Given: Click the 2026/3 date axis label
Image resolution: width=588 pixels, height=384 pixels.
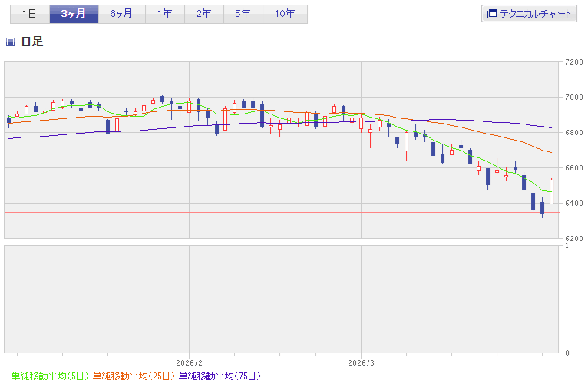Looking at the screenshot, I should pyautogui.click(x=361, y=362).
